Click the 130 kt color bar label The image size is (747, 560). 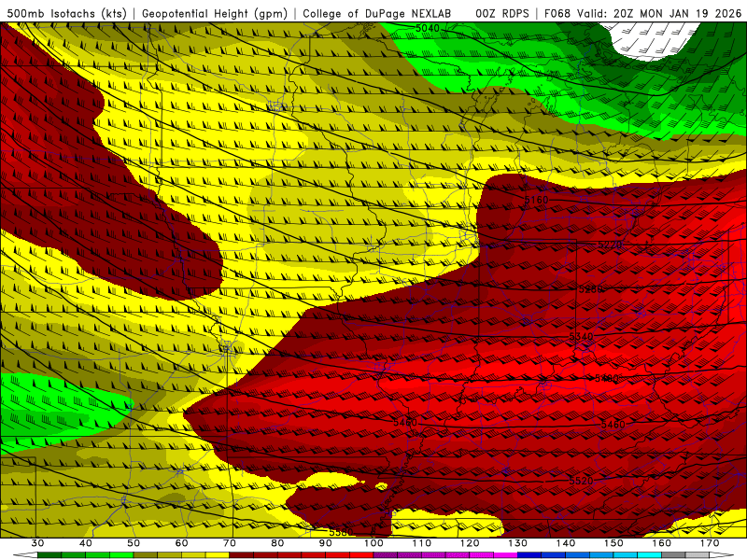point(518,543)
